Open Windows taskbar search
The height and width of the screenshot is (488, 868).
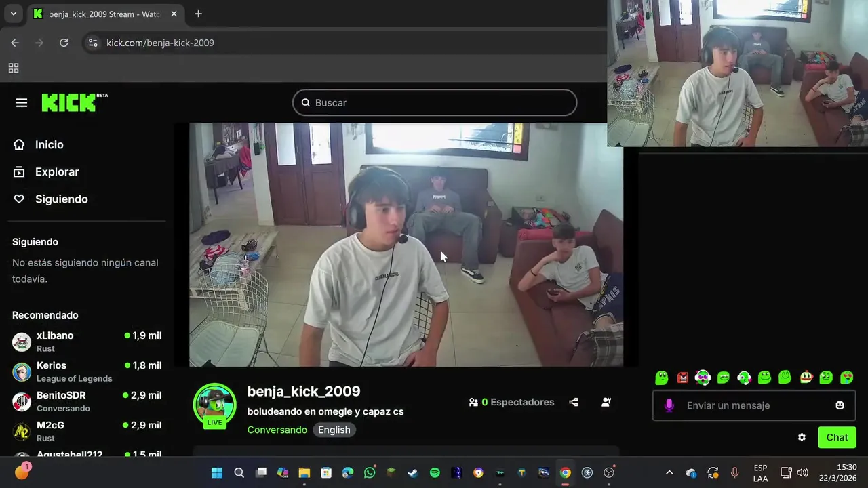(239, 473)
